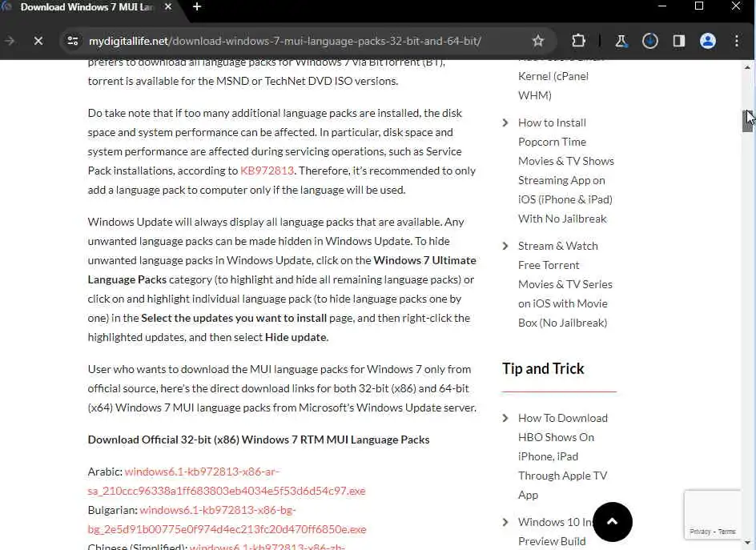The image size is (756, 550).
Task: Open Stream & Watch Free Torrent Movies article
Action: point(565,284)
